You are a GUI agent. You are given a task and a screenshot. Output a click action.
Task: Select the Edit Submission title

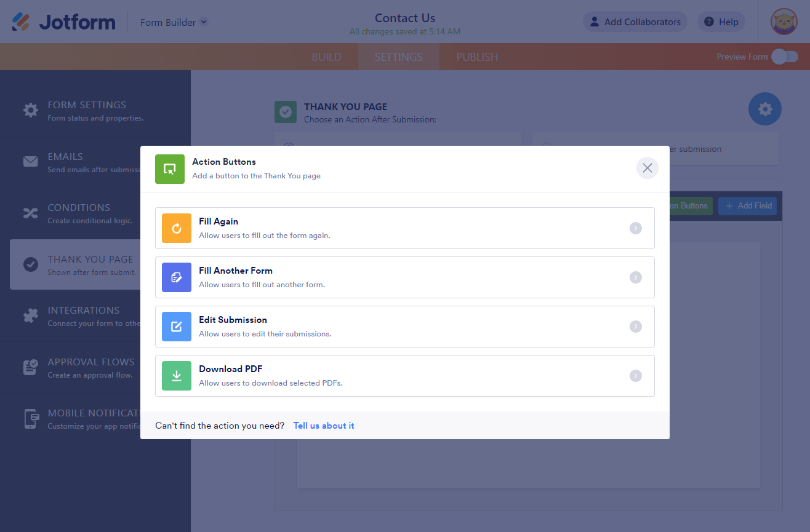(x=233, y=320)
